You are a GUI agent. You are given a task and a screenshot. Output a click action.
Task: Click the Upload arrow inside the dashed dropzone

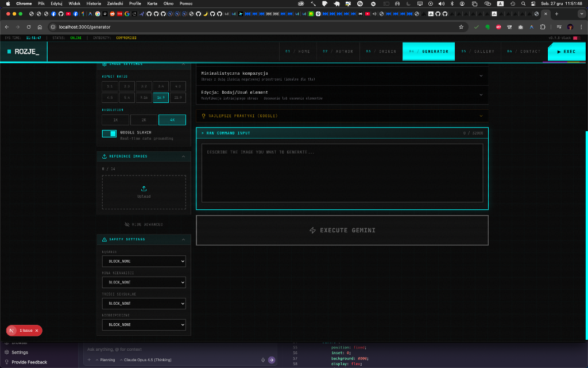(x=144, y=188)
